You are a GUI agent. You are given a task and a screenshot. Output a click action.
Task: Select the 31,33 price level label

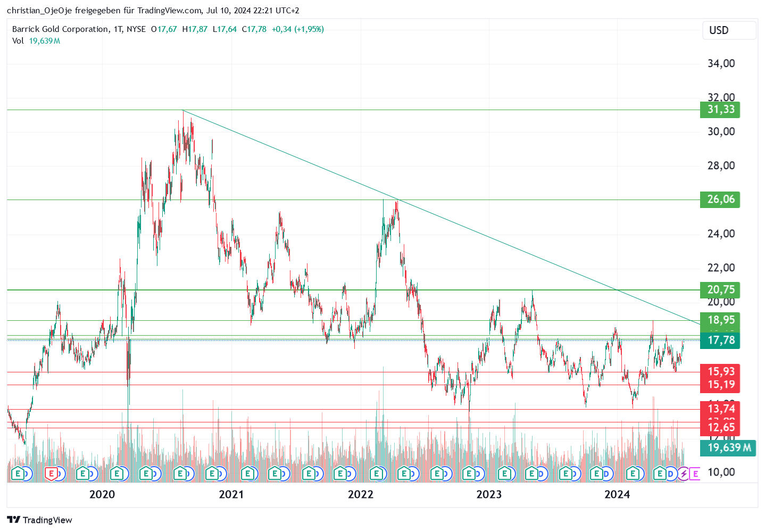tap(720, 110)
